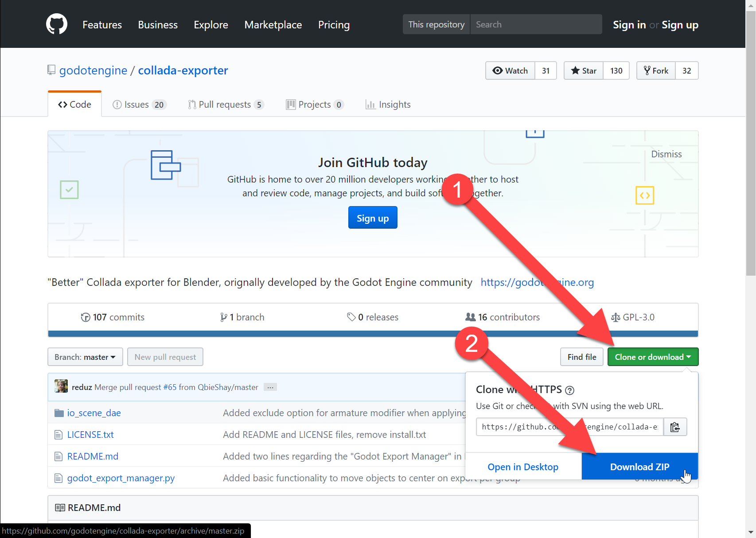Open Explore in top navigation
This screenshot has width=756, height=538.
[211, 25]
